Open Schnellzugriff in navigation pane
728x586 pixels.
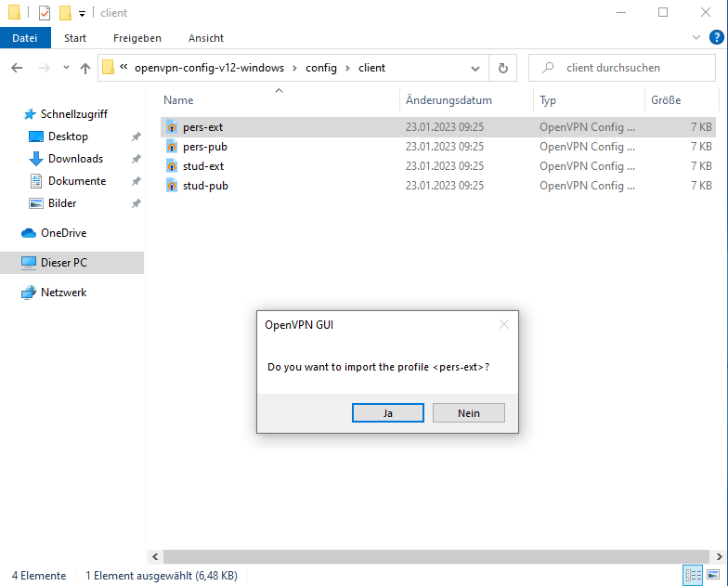74,114
